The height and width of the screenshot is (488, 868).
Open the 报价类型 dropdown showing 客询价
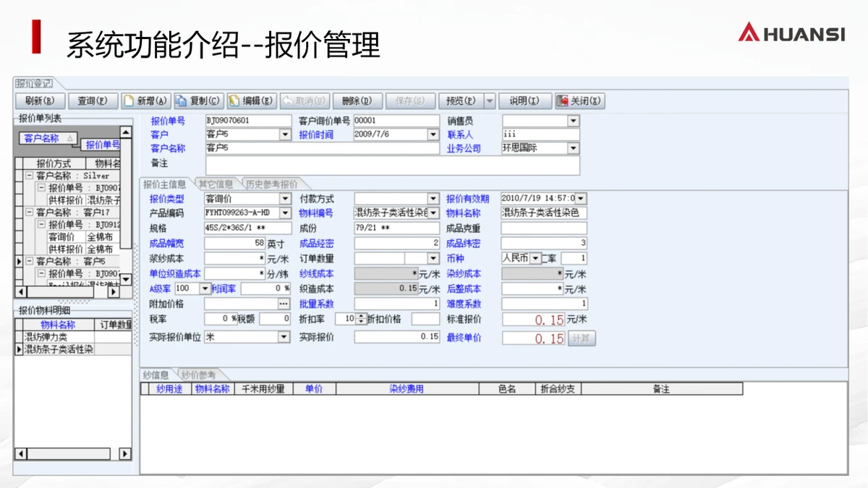coord(285,199)
